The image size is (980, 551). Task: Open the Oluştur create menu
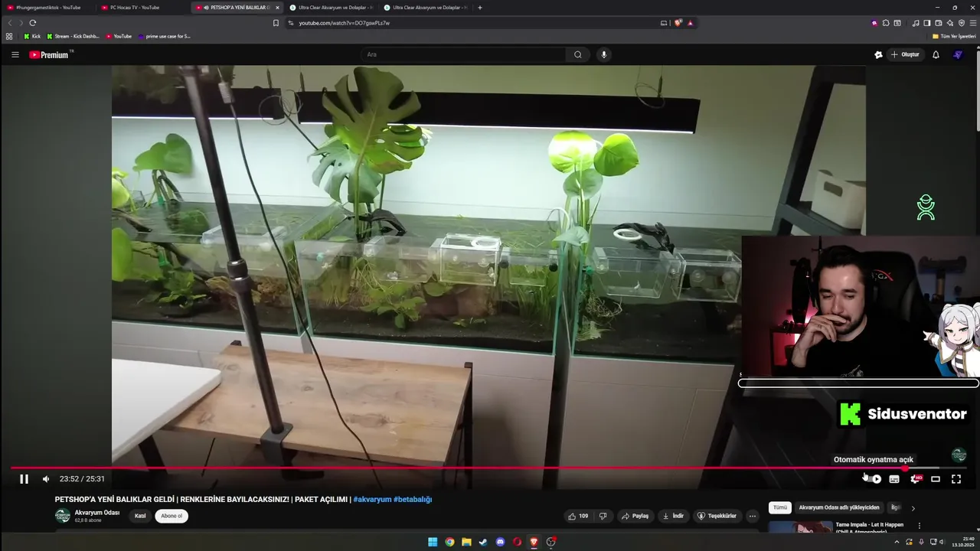pos(905,54)
